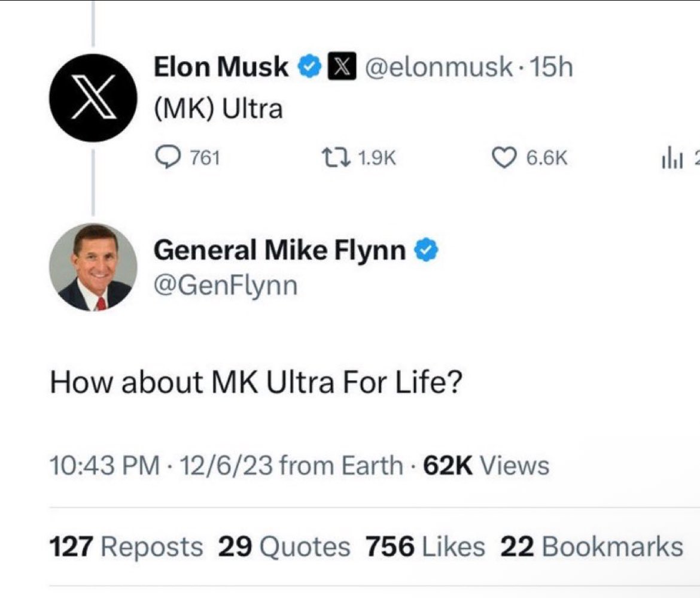Image resolution: width=700 pixels, height=598 pixels.
Task: Open General Mike Flynn's profile photo
Action: (x=93, y=267)
